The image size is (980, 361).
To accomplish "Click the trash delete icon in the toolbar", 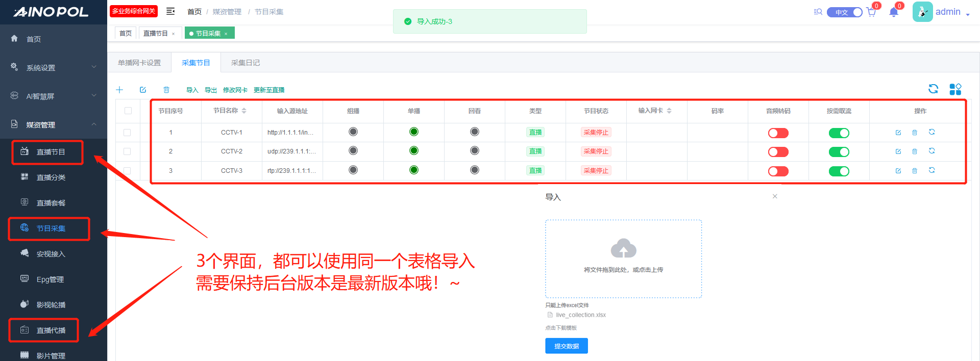I will click(166, 90).
